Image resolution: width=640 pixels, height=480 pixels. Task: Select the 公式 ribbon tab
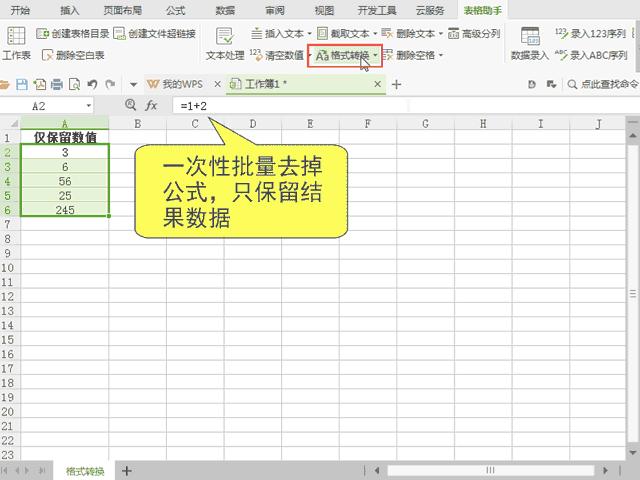click(176, 10)
